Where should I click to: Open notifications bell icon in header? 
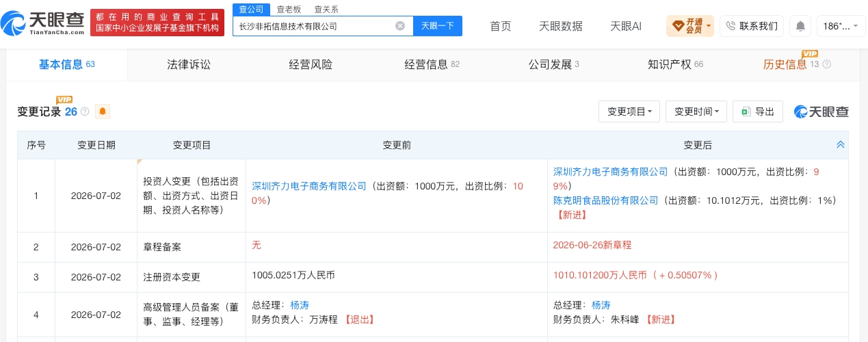tap(800, 26)
